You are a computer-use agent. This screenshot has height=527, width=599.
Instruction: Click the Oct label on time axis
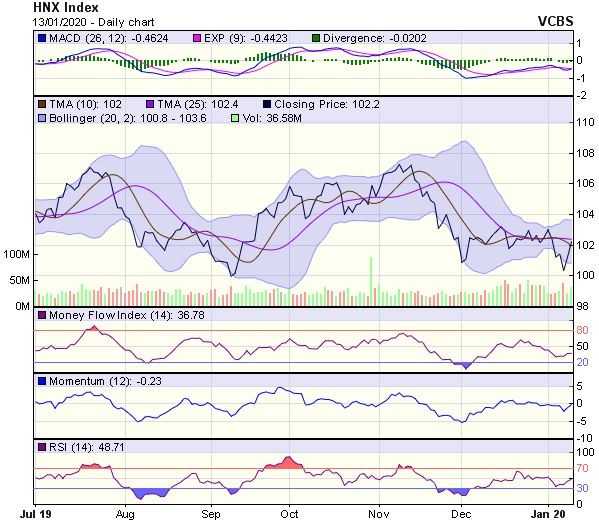(x=289, y=514)
